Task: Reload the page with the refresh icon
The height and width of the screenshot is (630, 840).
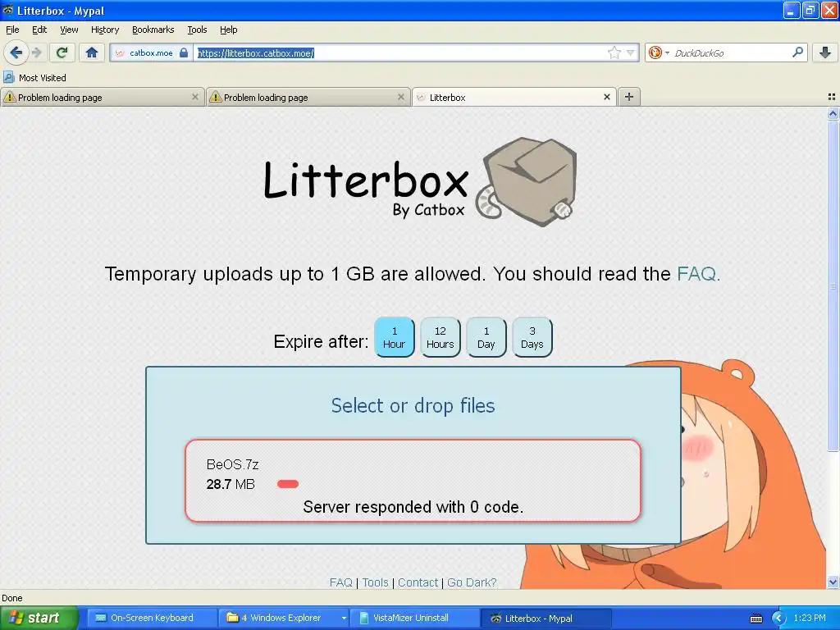Action: [x=62, y=52]
